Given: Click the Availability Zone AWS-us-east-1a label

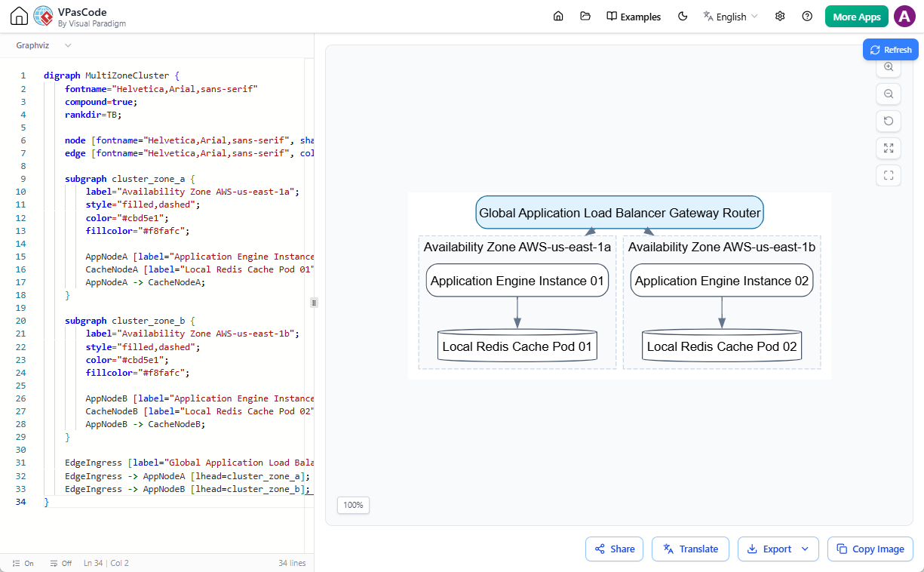Looking at the screenshot, I should pos(517,247).
